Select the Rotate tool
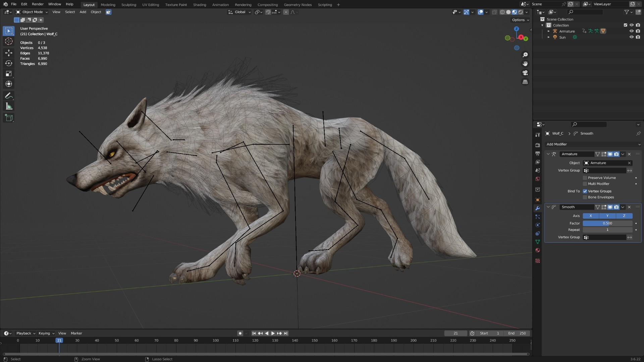Screen dimensions: 644x362 tap(9, 63)
